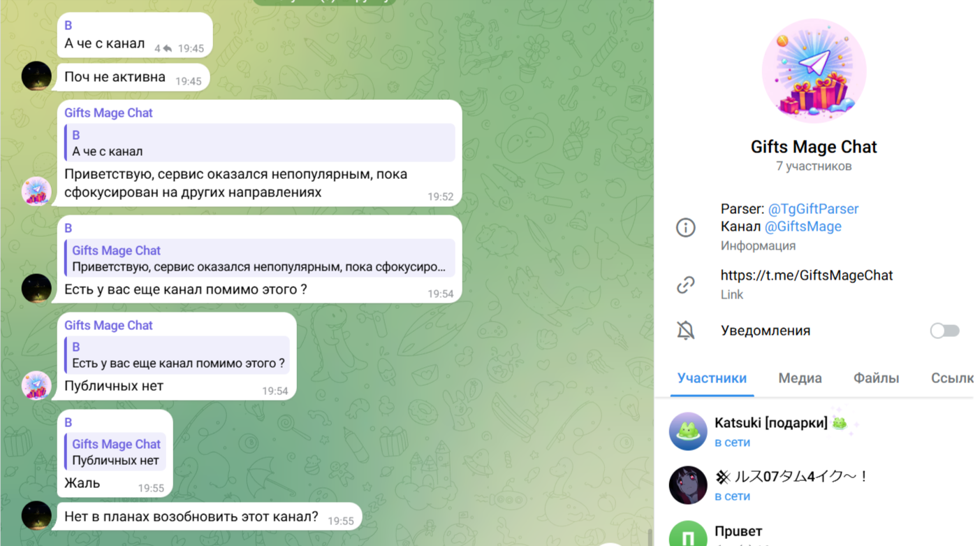Click the "Уведомления" label
The height and width of the screenshot is (546, 980).
coord(766,331)
